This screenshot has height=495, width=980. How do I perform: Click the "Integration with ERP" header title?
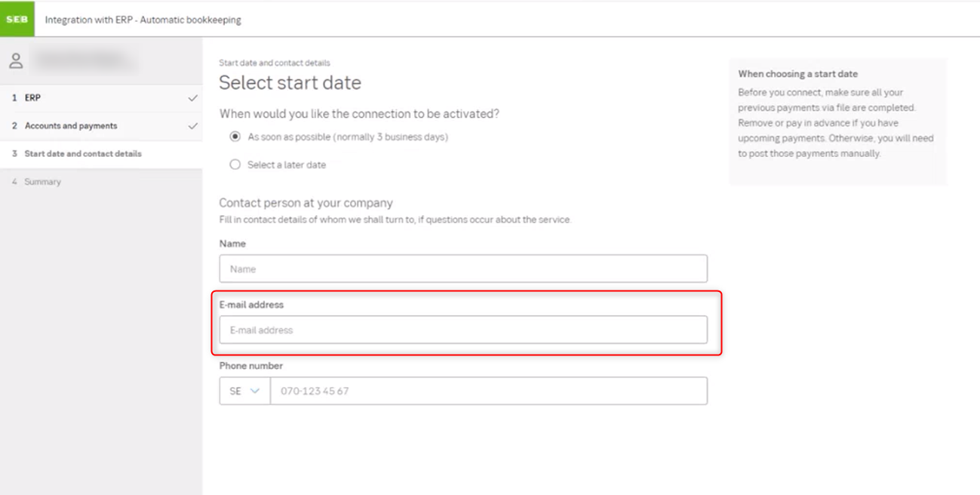[143, 20]
